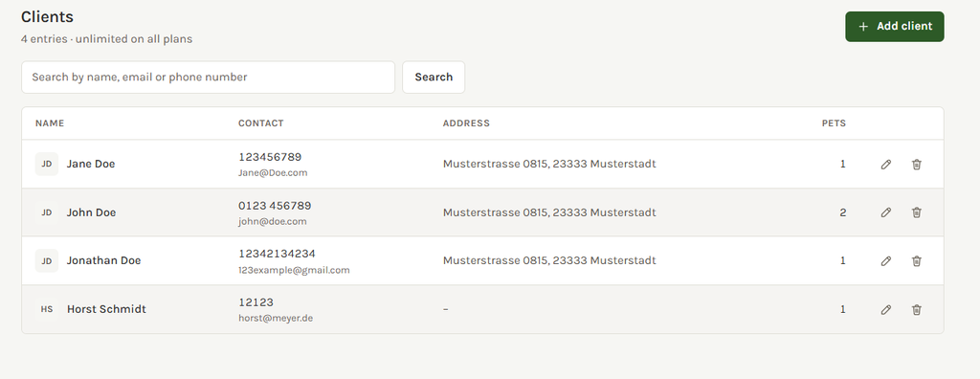Focus the name, email or phone search field
Viewport: 980px width, 379px height.
208,77
